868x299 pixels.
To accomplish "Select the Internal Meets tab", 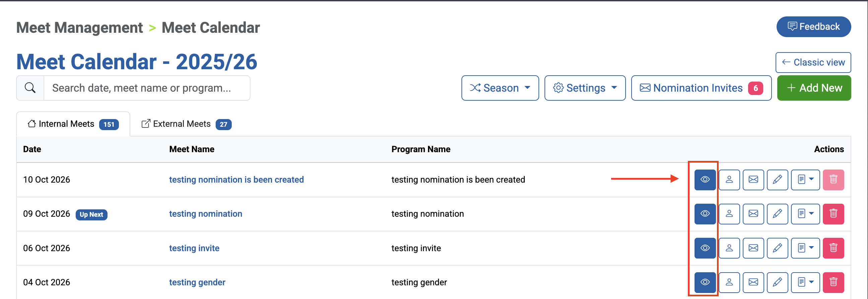I will 73,124.
